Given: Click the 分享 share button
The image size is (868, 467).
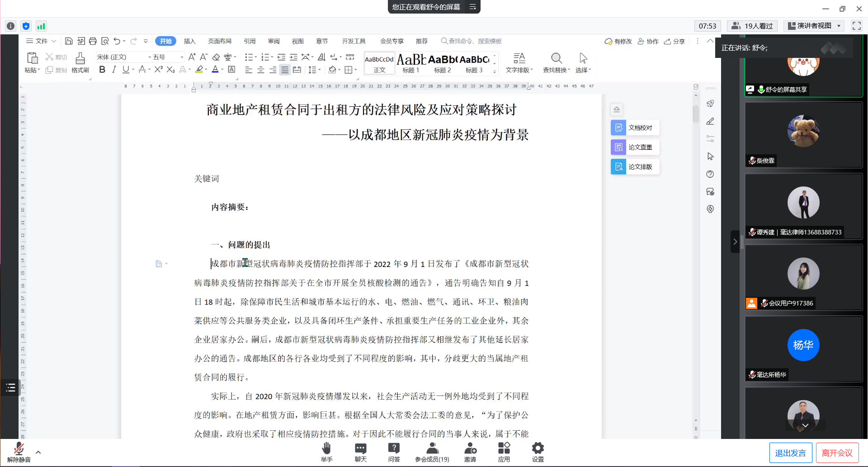Looking at the screenshot, I should [x=675, y=41].
